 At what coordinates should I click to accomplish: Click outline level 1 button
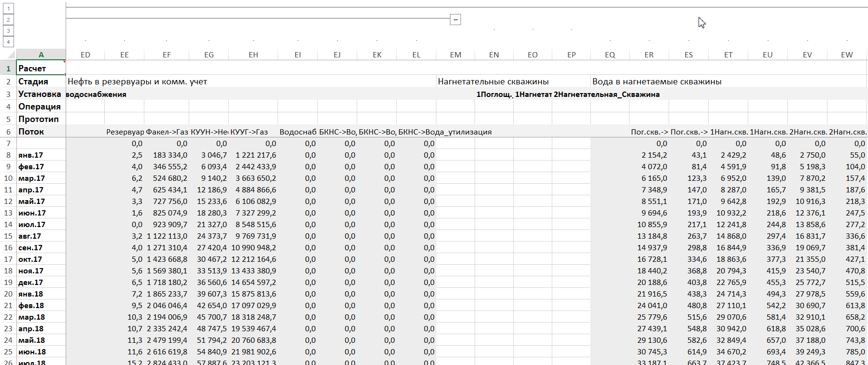[x=8, y=9]
